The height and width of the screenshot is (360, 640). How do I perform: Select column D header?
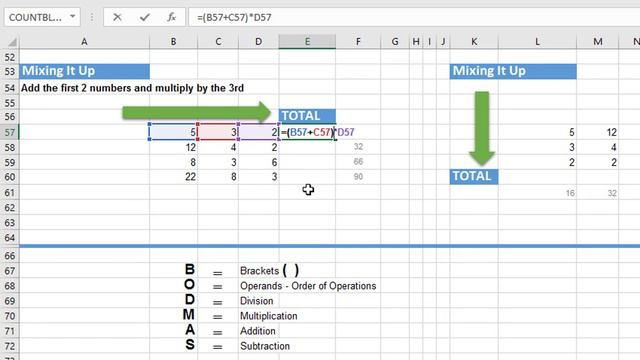tap(258, 42)
